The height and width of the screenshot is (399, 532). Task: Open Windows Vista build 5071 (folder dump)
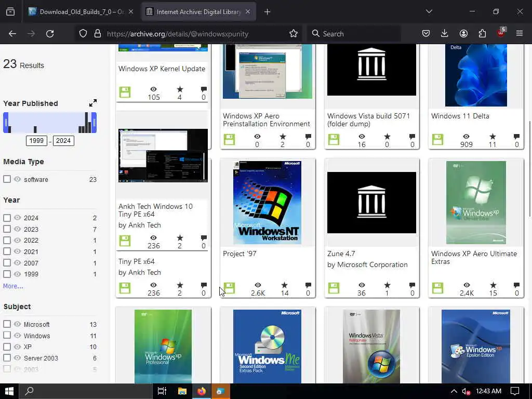click(368, 120)
